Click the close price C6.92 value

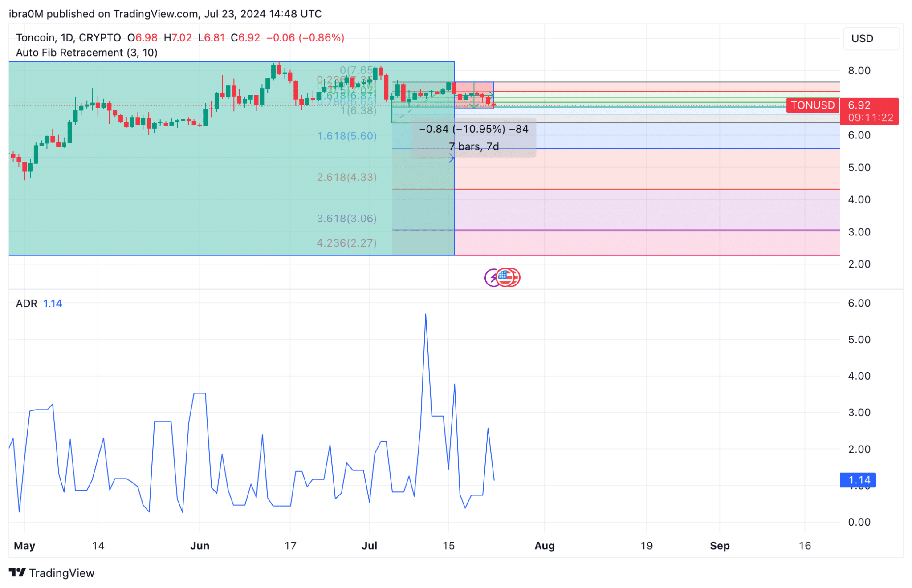tap(245, 38)
